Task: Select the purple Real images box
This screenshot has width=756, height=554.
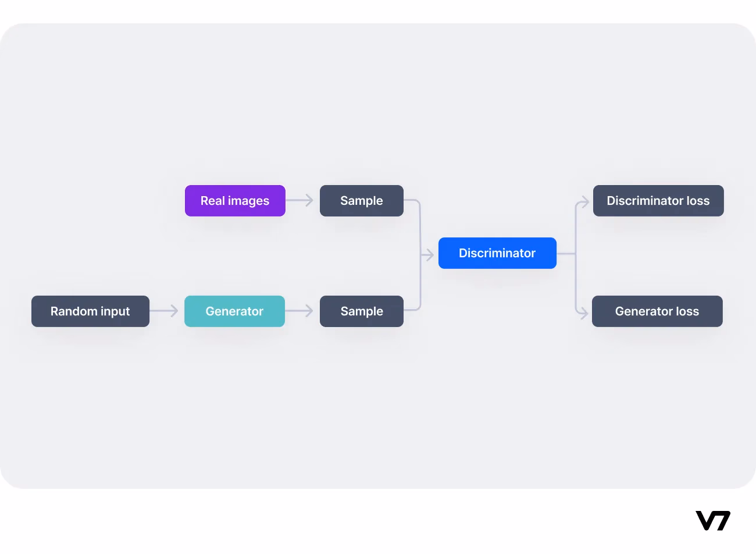Action: [x=235, y=201]
